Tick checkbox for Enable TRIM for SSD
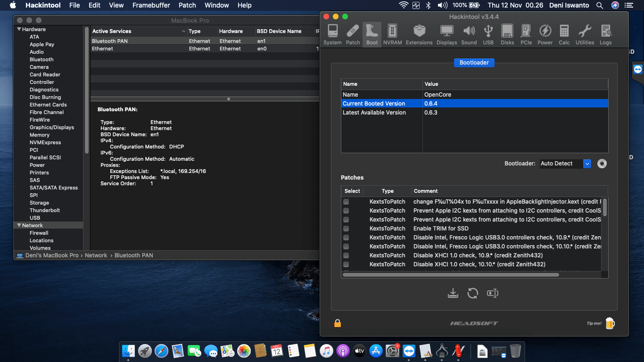Viewport: 644px width, 362px height. (x=346, y=229)
